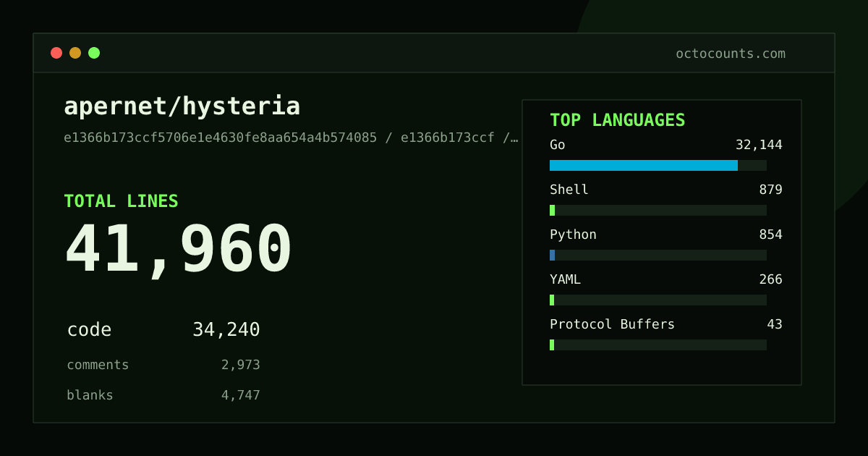Click the blue Go progress bar
This screenshot has width=868, height=456.
(x=658, y=165)
